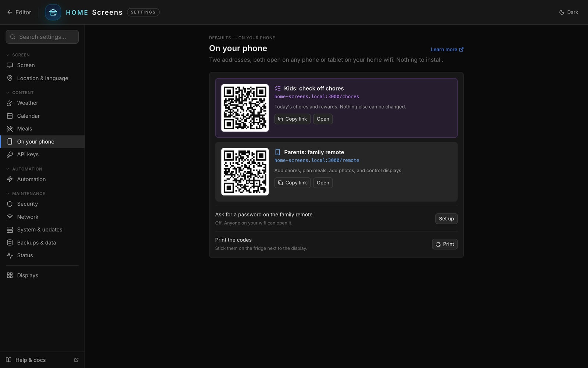
Task: Click the Screen monitor icon in sidebar
Action: tap(10, 65)
